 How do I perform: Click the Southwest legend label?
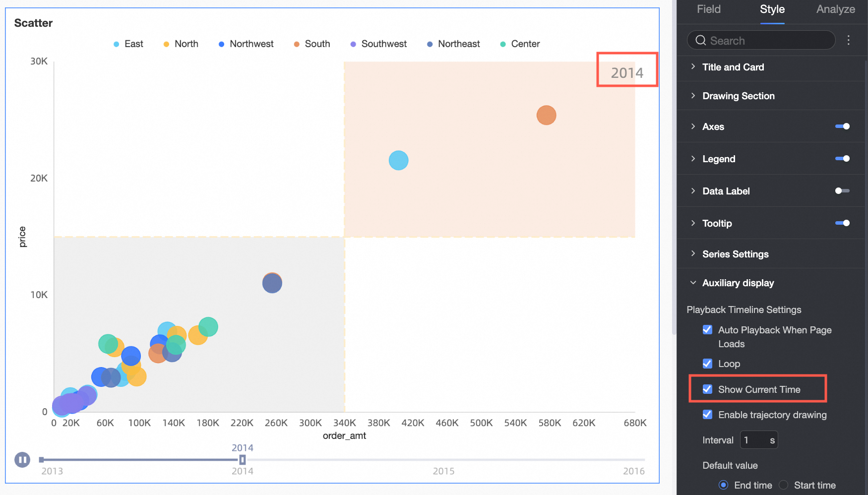(384, 44)
